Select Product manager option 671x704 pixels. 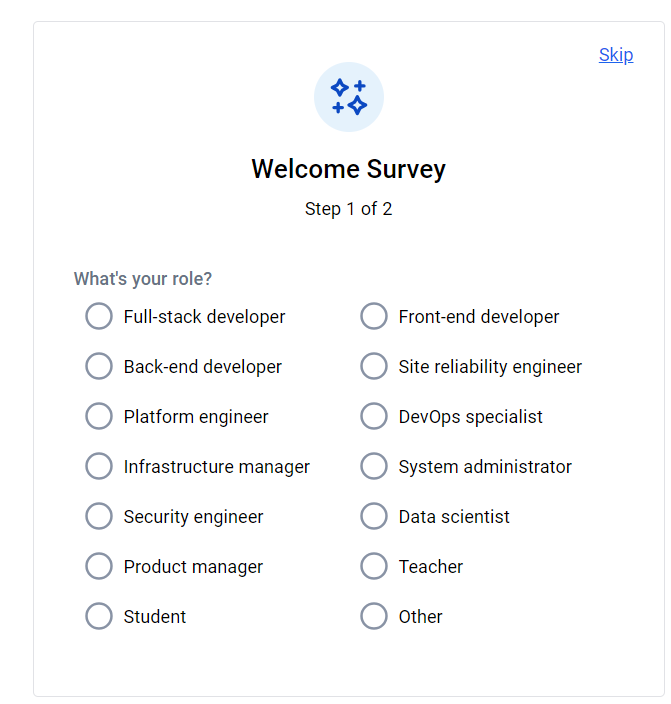(x=99, y=566)
